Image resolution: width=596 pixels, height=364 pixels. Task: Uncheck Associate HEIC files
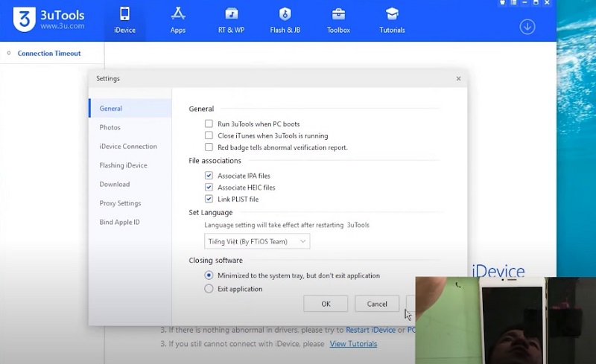tap(209, 187)
